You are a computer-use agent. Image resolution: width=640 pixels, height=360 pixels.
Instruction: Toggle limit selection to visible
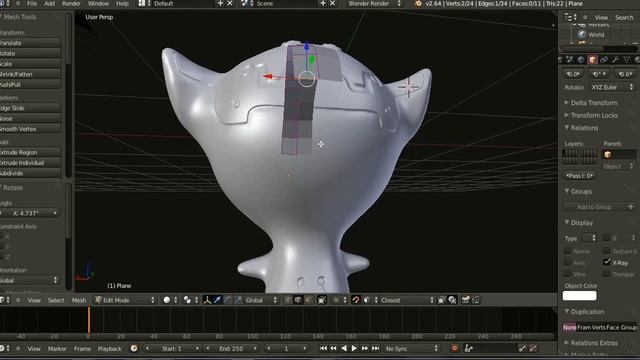point(322,300)
